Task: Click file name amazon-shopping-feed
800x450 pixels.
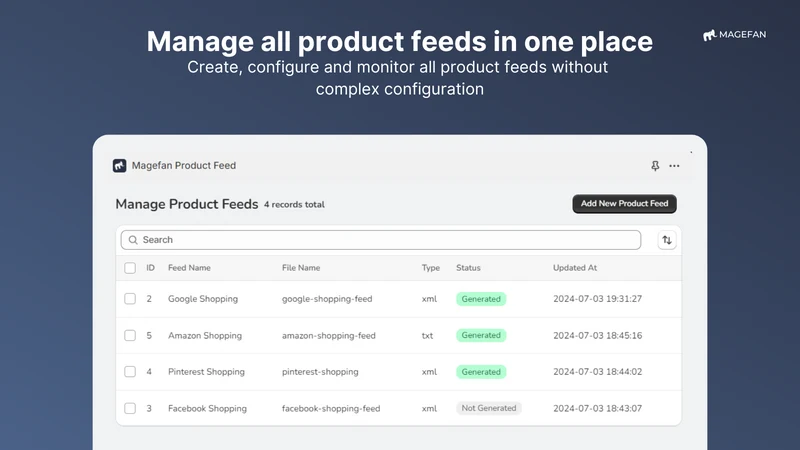Action: [x=329, y=336]
